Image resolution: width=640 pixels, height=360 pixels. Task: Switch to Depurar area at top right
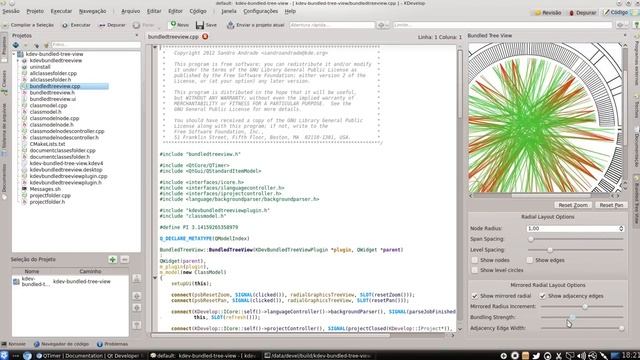point(582,13)
